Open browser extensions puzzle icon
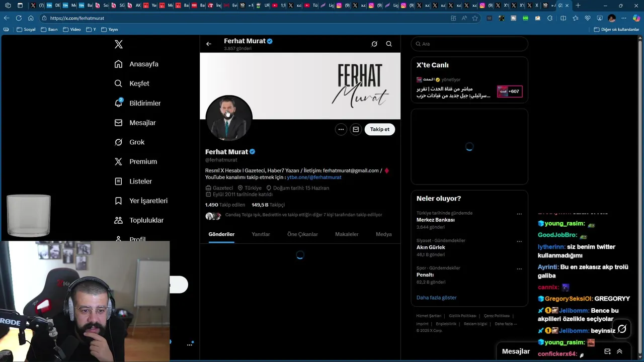The width and height of the screenshot is (644, 362). coord(550,18)
